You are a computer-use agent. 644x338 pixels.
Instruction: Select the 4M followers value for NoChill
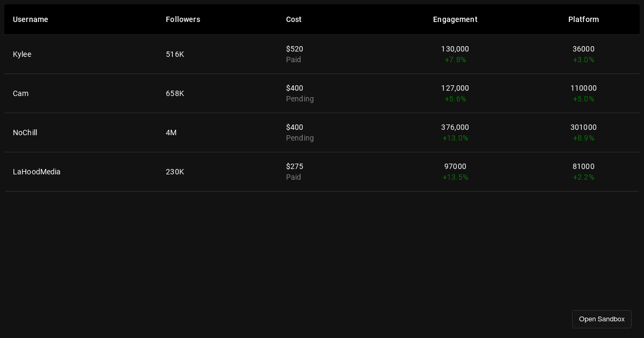point(171,133)
